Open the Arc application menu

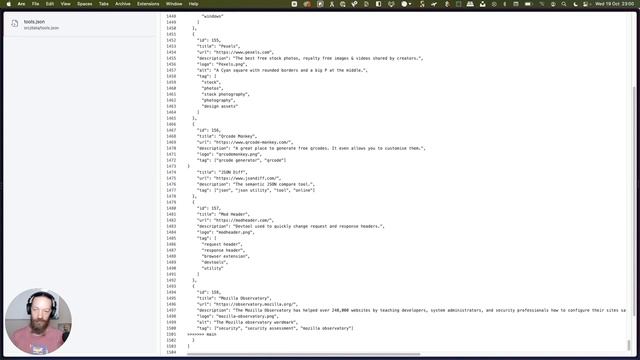tap(21, 4)
